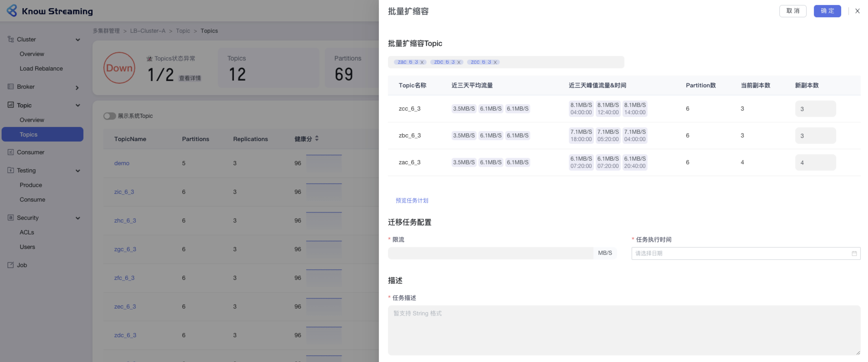
Task: Expand the Broker menu chevron
Action: (77, 88)
